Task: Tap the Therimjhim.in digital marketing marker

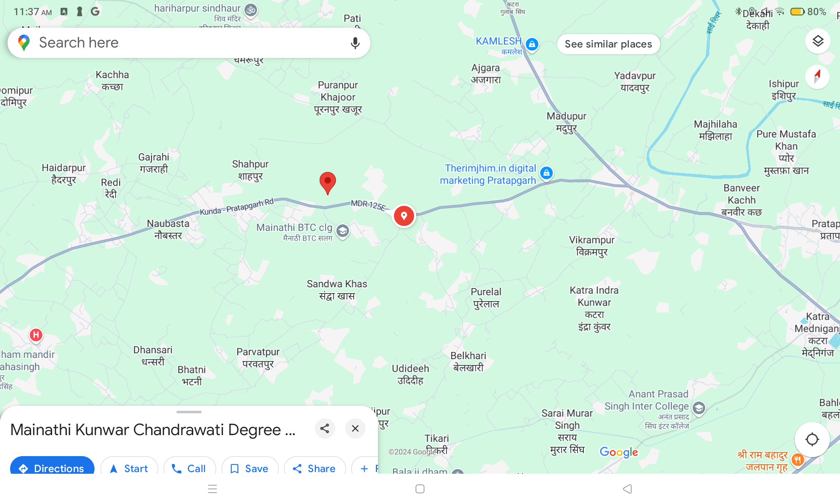Action: (x=546, y=173)
